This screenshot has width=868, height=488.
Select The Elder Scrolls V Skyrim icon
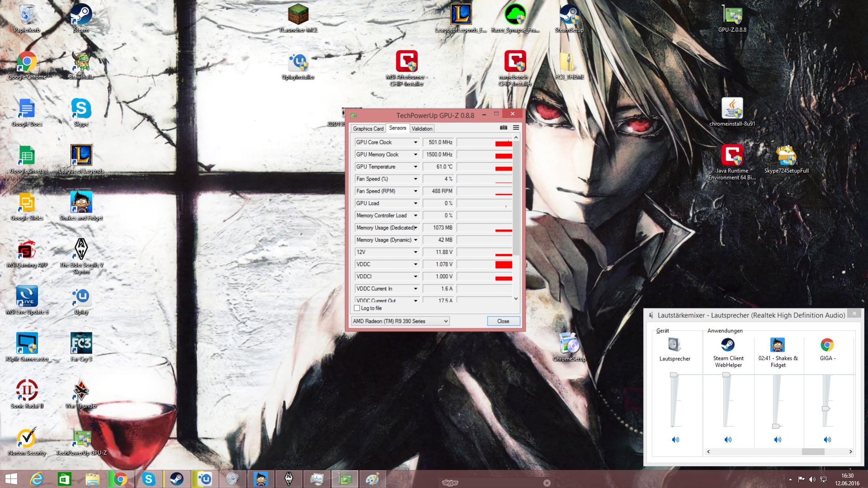[81, 256]
